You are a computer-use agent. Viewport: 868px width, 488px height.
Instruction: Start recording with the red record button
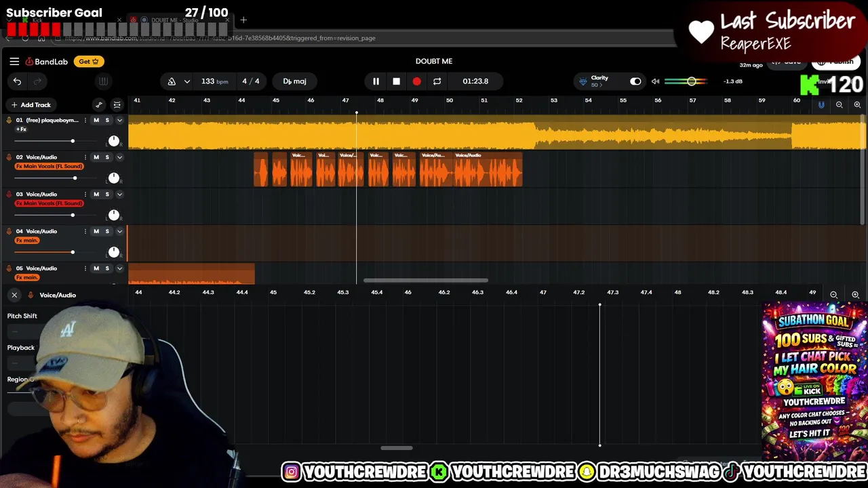click(x=416, y=81)
